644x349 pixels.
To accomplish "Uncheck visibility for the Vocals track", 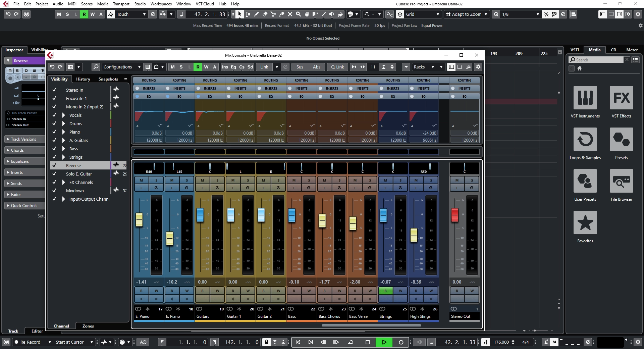I will pyautogui.click(x=54, y=115).
